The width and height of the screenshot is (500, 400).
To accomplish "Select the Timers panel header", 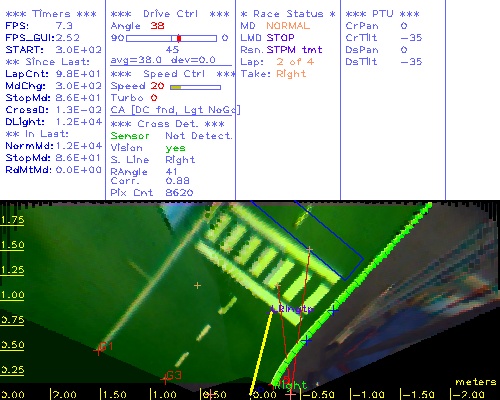I will (51, 14).
